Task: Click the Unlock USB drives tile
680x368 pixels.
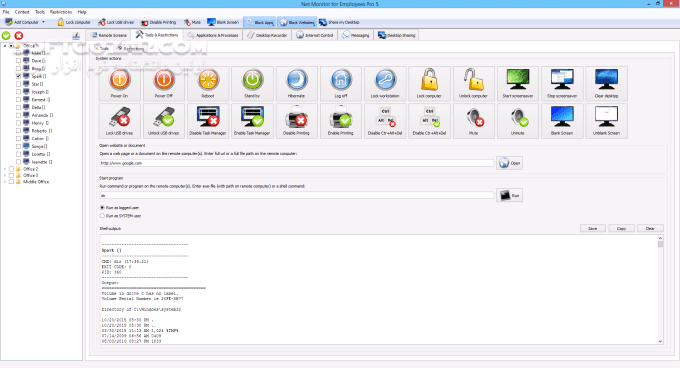Action: tap(164, 121)
